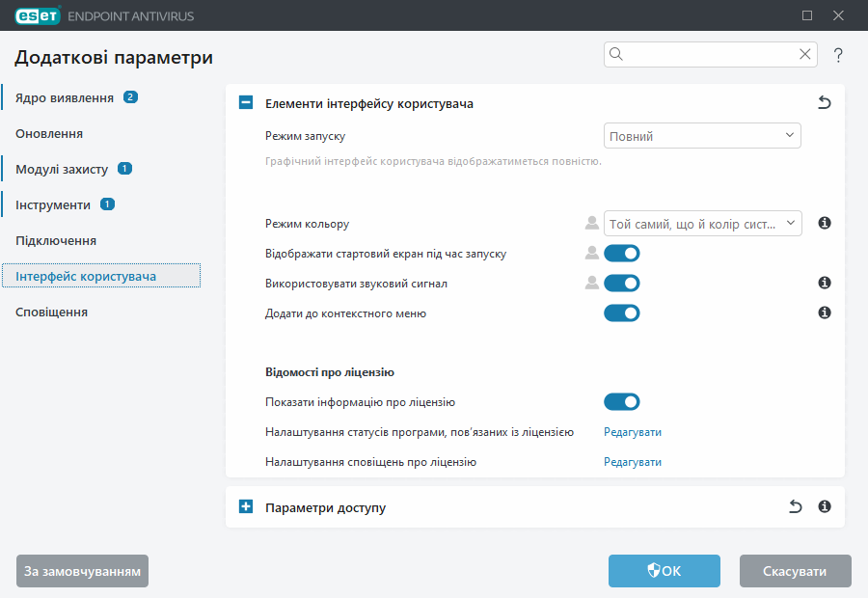This screenshot has width=868, height=598.
Task: Click the 'Режим запуску' label
Action: click(x=305, y=136)
